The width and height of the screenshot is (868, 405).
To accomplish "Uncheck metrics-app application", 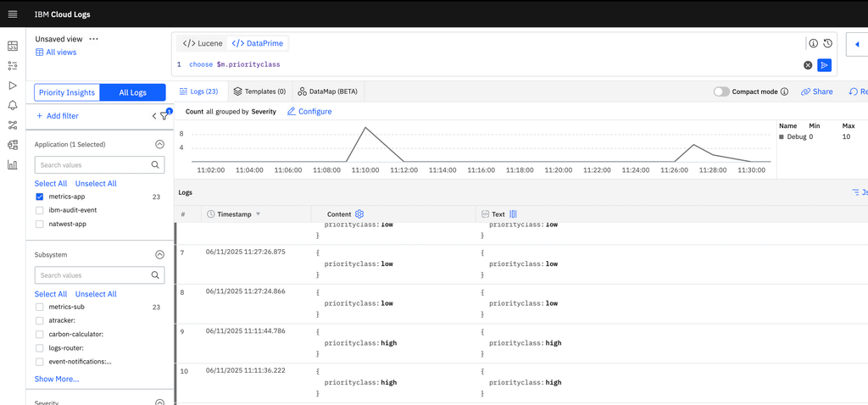I will point(39,197).
